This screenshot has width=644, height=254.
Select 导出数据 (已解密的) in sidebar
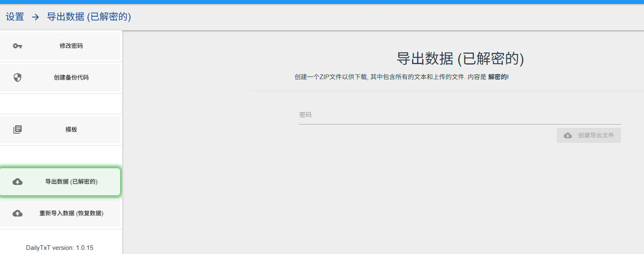(60, 182)
